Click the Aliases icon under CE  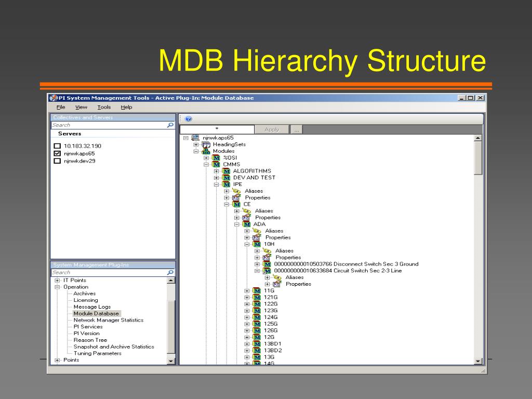(x=247, y=211)
